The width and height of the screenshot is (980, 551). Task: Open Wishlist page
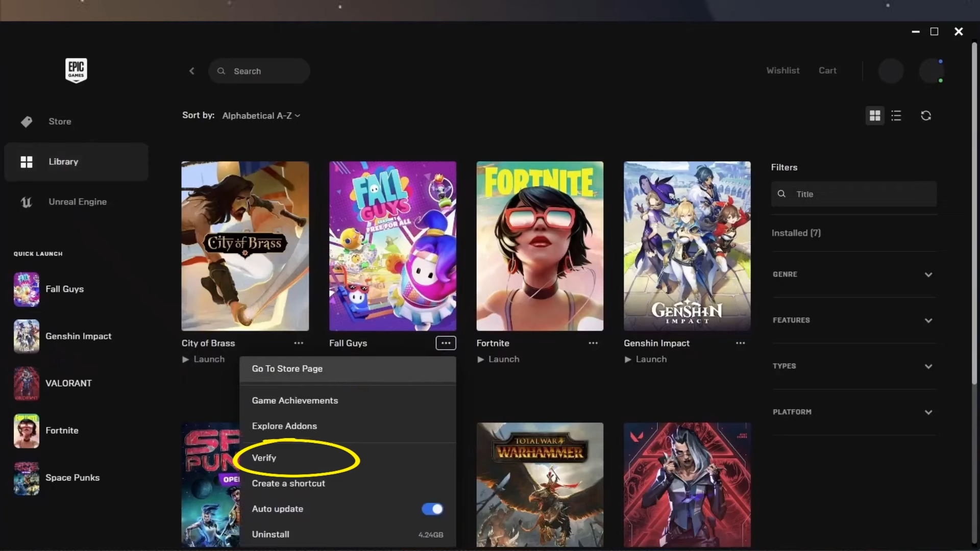783,70
